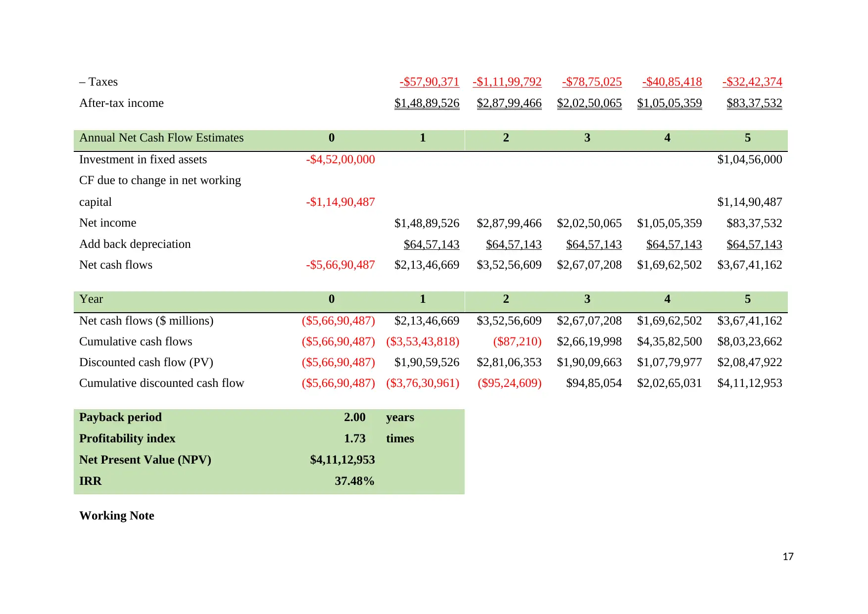Select net income value $2,87,99,466
This screenshot has width=868, height=614.
point(509,223)
